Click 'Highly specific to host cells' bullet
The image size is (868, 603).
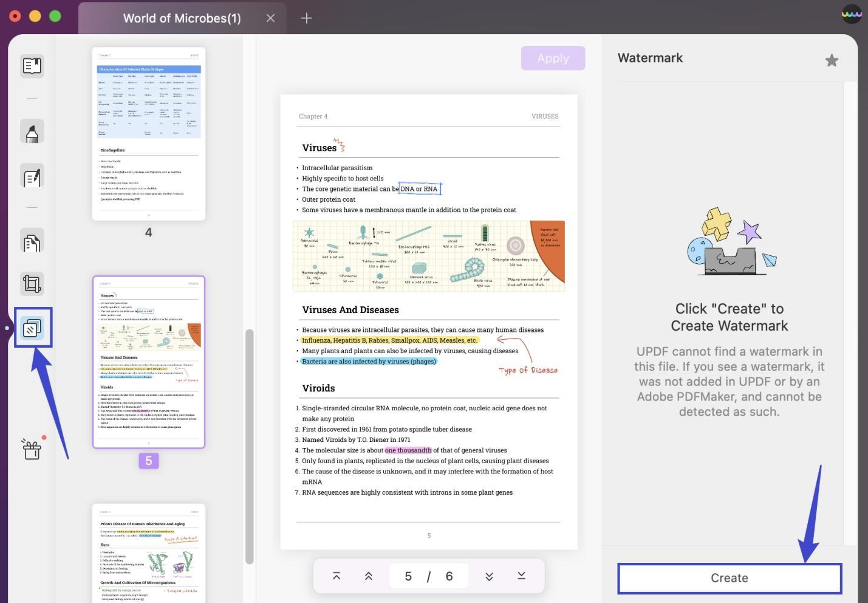click(x=343, y=178)
